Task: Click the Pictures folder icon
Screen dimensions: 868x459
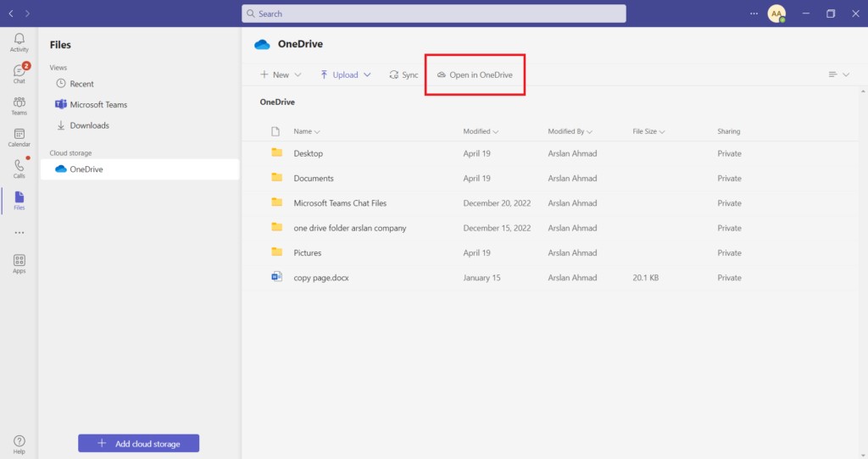Action: coord(277,252)
